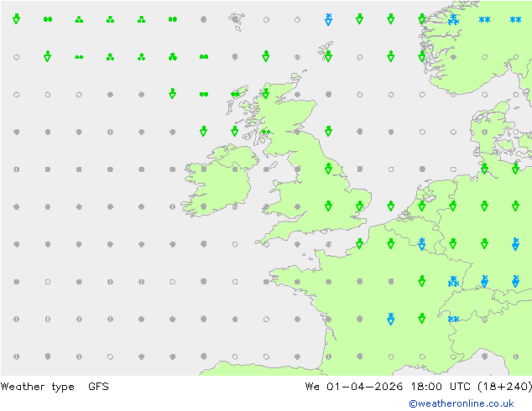Select green shower symbol on England's south coast
Image resolution: width=532 pixels, height=411 pixels.
[x=359, y=243]
